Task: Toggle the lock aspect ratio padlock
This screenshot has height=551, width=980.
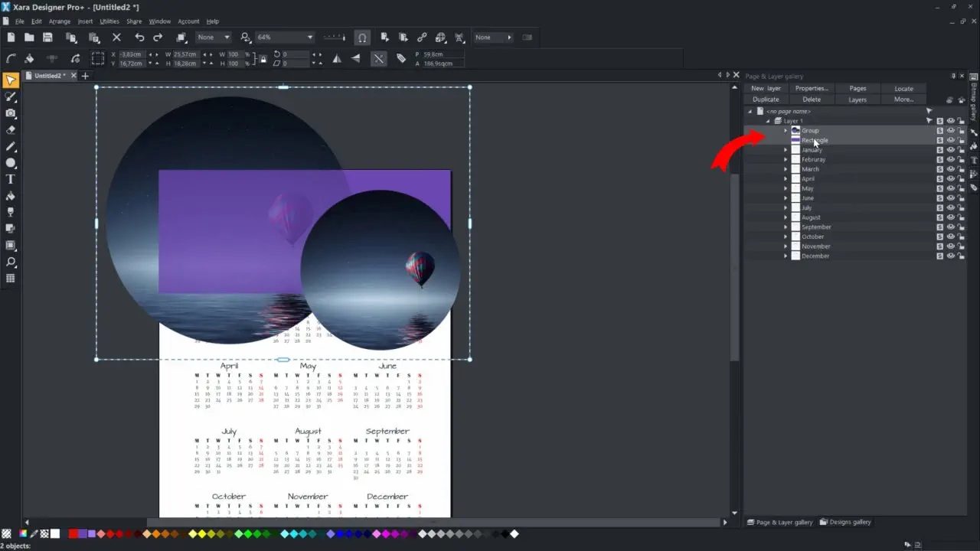Action: (x=263, y=59)
